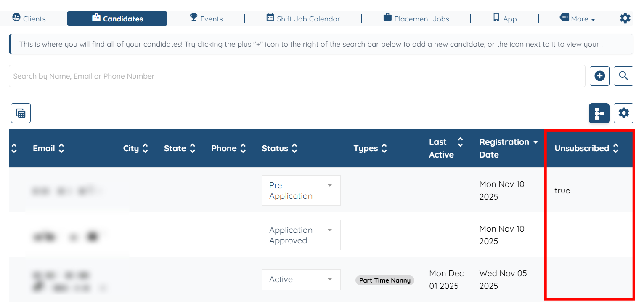Open the Pre Application status dropdown
The image size is (644, 307).
coord(301,190)
